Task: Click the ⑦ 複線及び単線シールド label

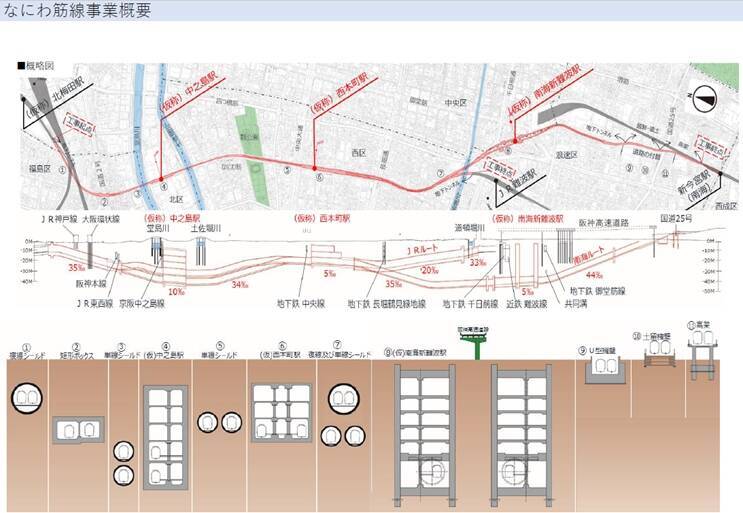Action: pyautogui.click(x=338, y=351)
